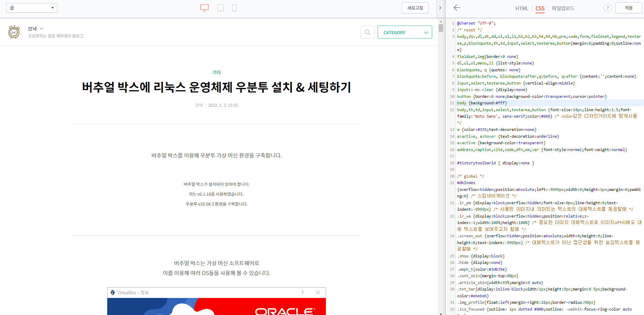Click '.article_skin{width:65%;margin:0 auto}' line
The height and width of the screenshot is (315, 644).
click(500, 283)
